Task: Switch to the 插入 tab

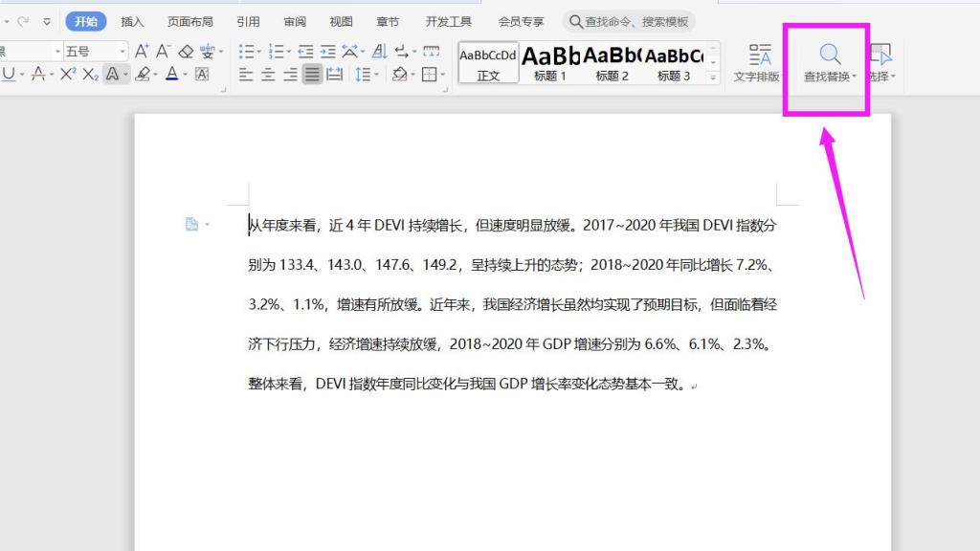Action: click(132, 22)
